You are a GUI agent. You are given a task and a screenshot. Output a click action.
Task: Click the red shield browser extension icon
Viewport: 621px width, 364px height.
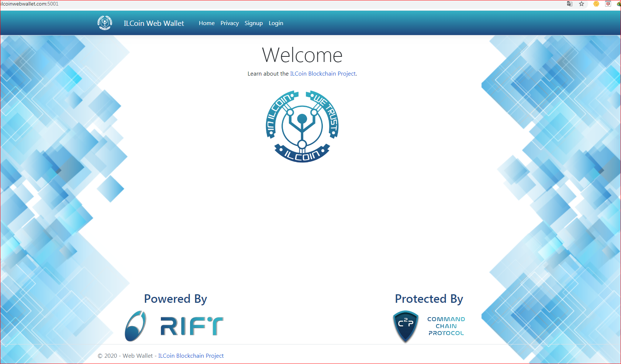pyautogui.click(x=608, y=4)
